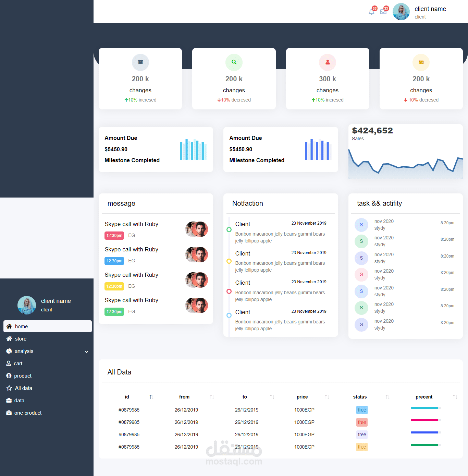Sort table by status column arrows

[x=387, y=397]
